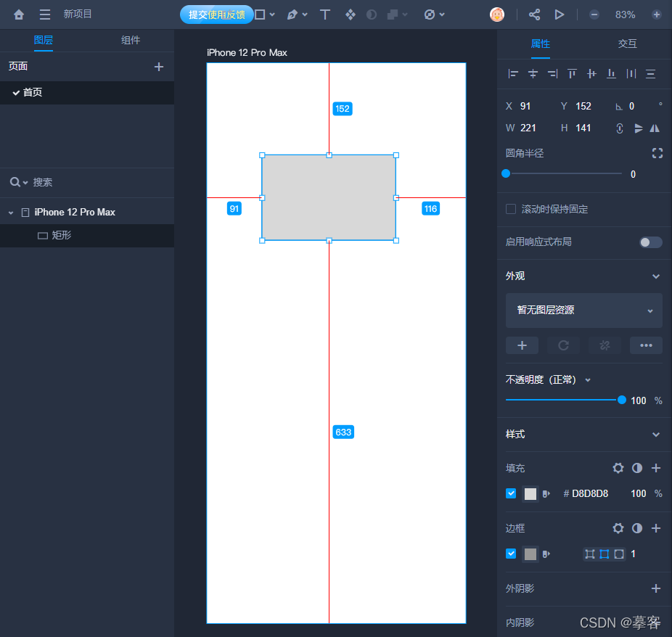This screenshot has width=672, height=637.
Task: Open the pen tool dropdown arrow
Action: [x=305, y=15]
